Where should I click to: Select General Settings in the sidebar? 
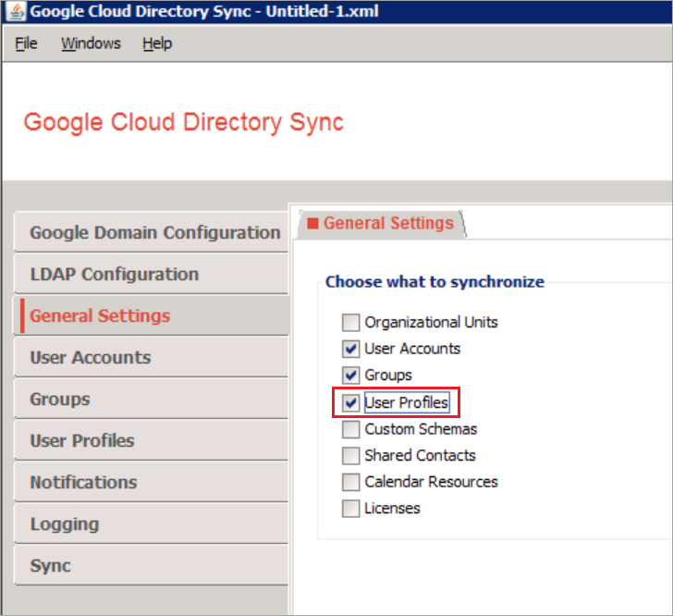pyautogui.click(x=100, y=315)
